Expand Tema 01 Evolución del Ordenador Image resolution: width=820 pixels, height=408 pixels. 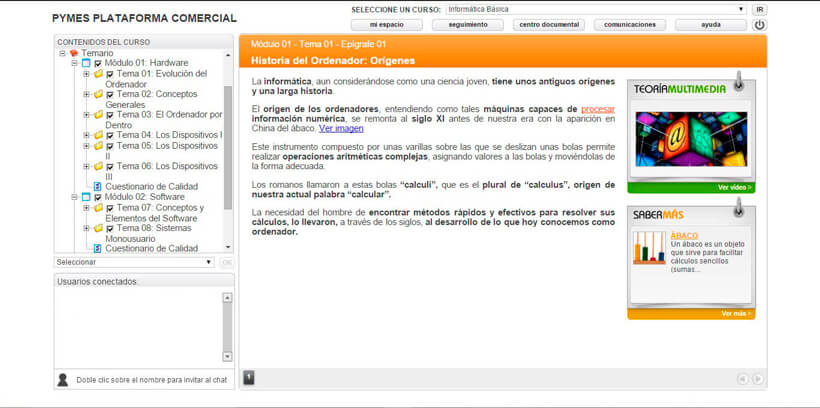click(86, 74)
